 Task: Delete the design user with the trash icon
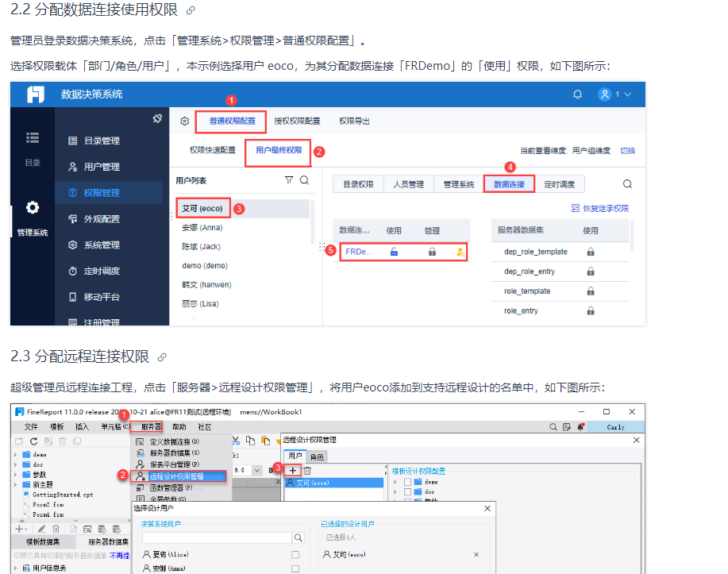(307, 471)
